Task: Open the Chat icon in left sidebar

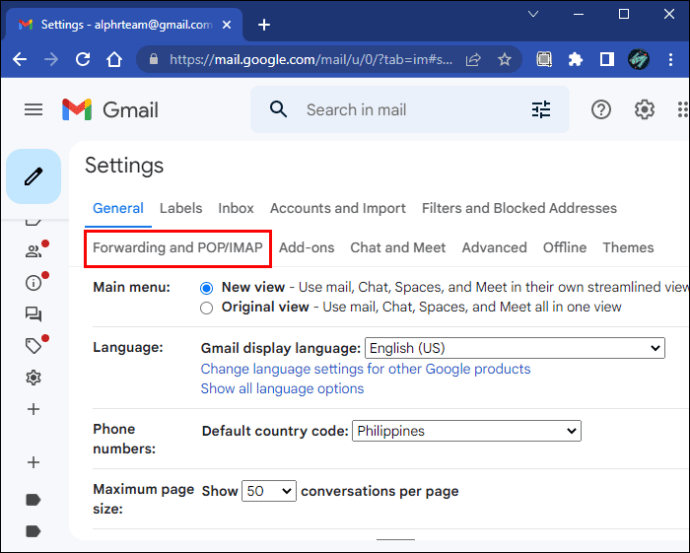Action: pyautogui.click(x=33, y=314)
